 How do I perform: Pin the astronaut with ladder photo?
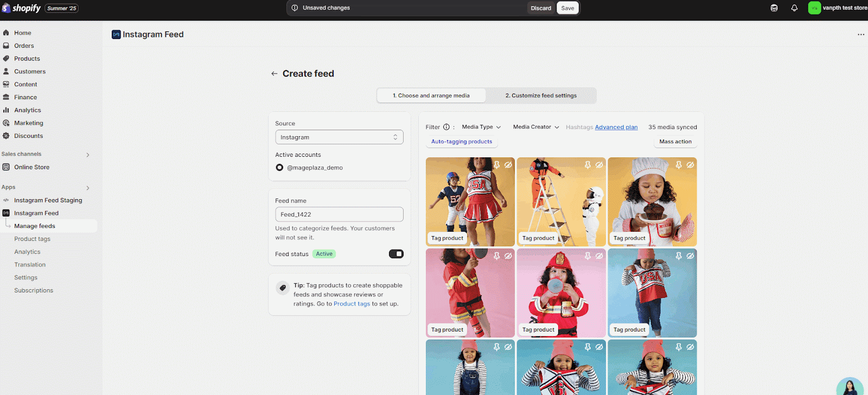pyautogui.click(x=588, y=164)
